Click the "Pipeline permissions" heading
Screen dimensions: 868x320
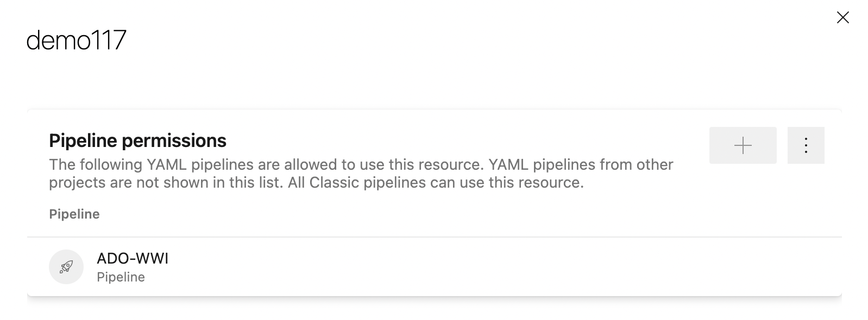coord(137,141)
